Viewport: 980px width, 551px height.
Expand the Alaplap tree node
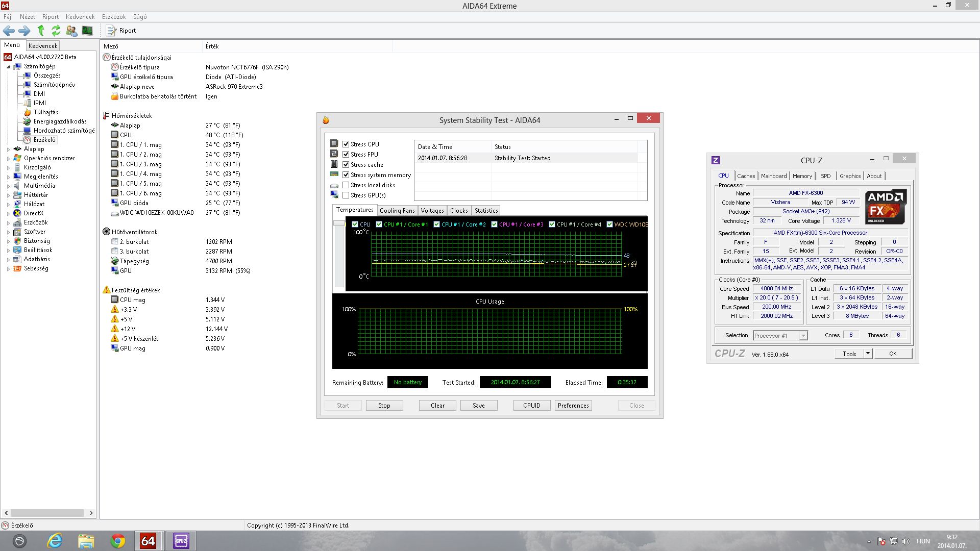8,149
